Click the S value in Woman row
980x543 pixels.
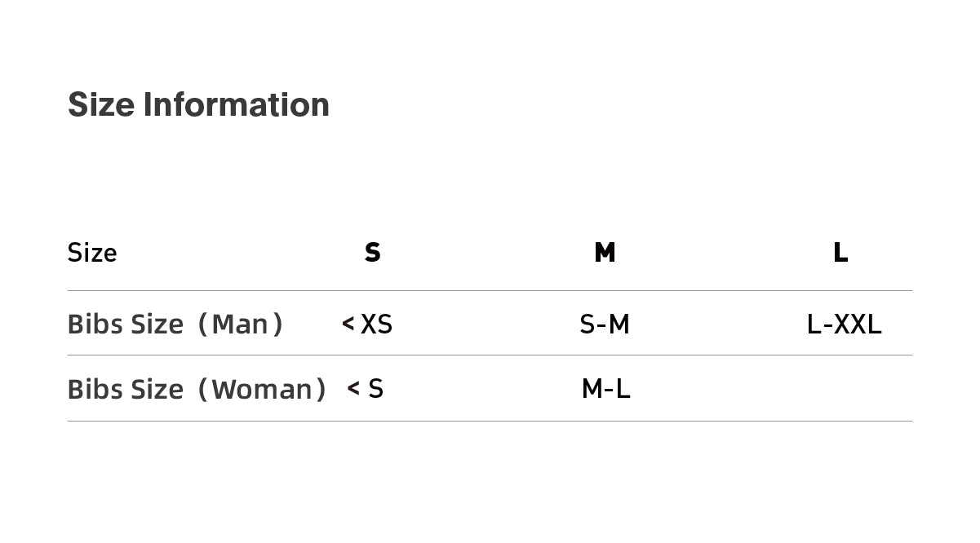pyautogui.click(x=375, y=389)
